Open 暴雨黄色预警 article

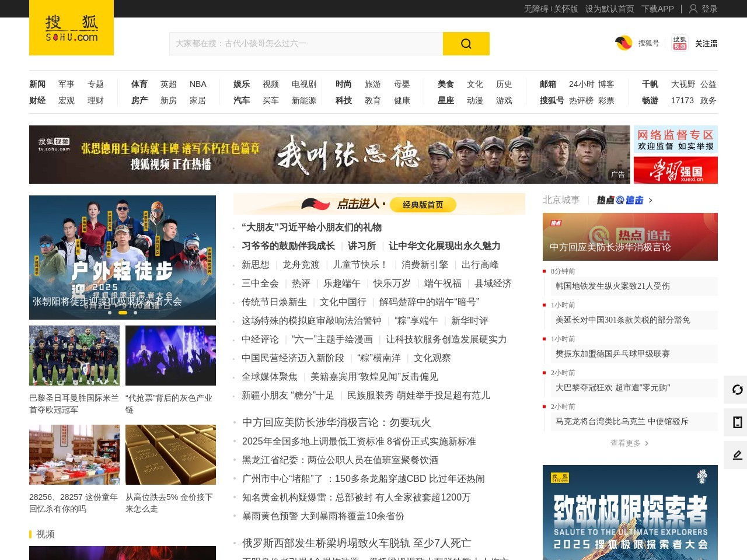click(x=323, y=516)
